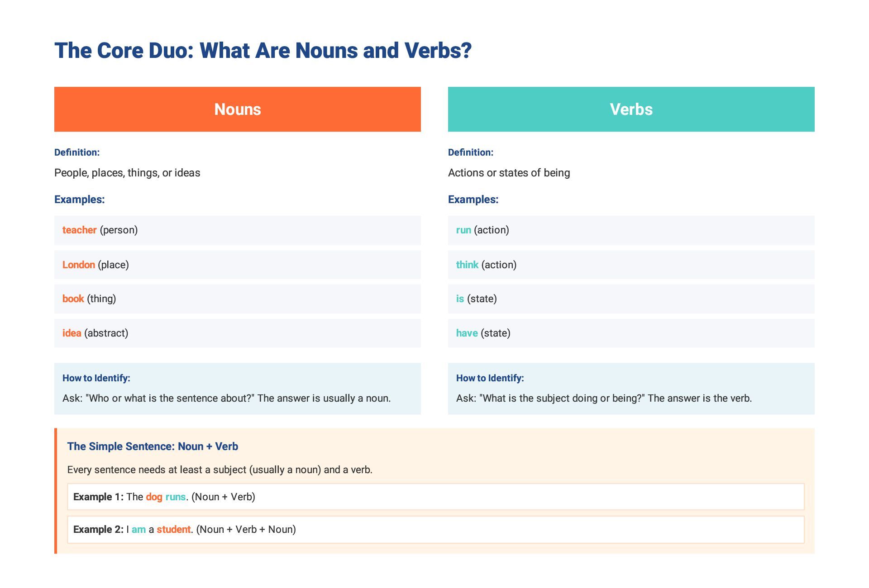Click 'Example 1: The dog runs' box

(436, 497)
